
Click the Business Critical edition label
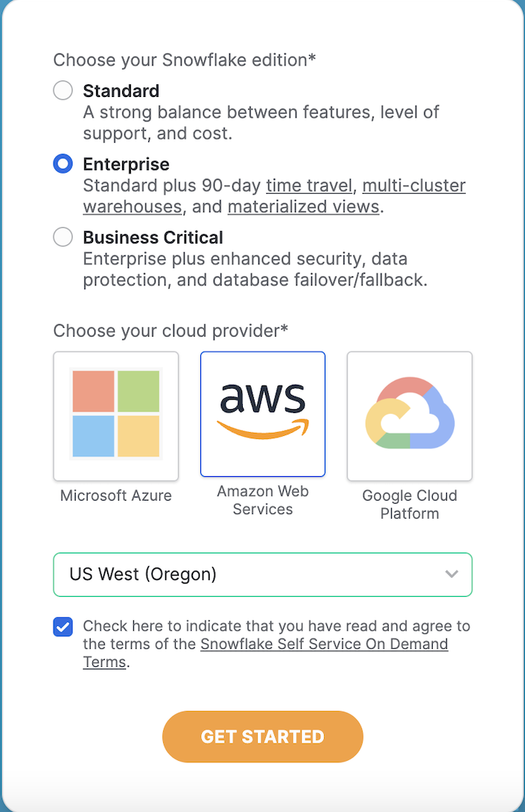(x=153, y=237)
